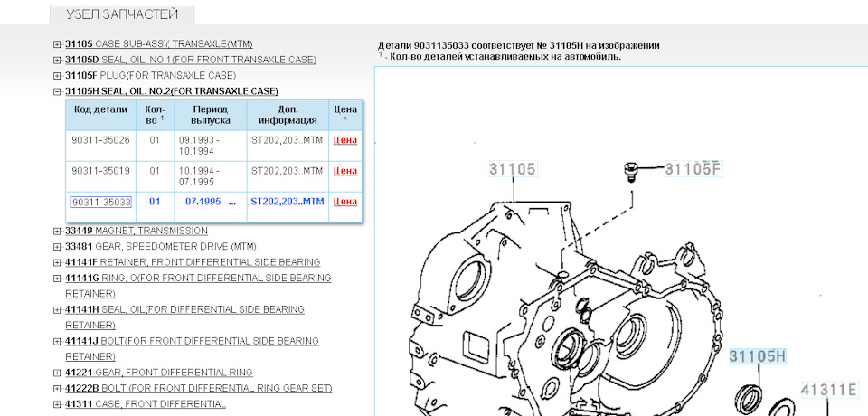Open 41141H SEAL, OIL link
The width and height of the screenshot is (868, 416).
(184, 317)
